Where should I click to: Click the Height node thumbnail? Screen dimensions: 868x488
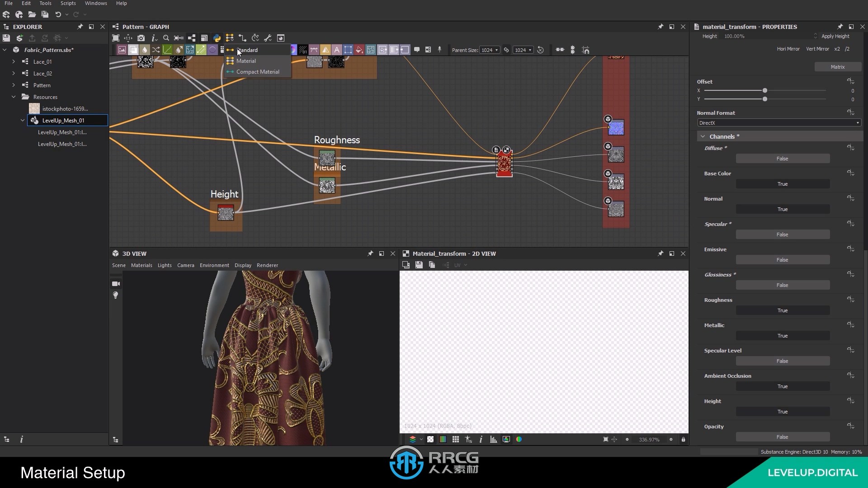pyautogui.click(x=226, y=213)
